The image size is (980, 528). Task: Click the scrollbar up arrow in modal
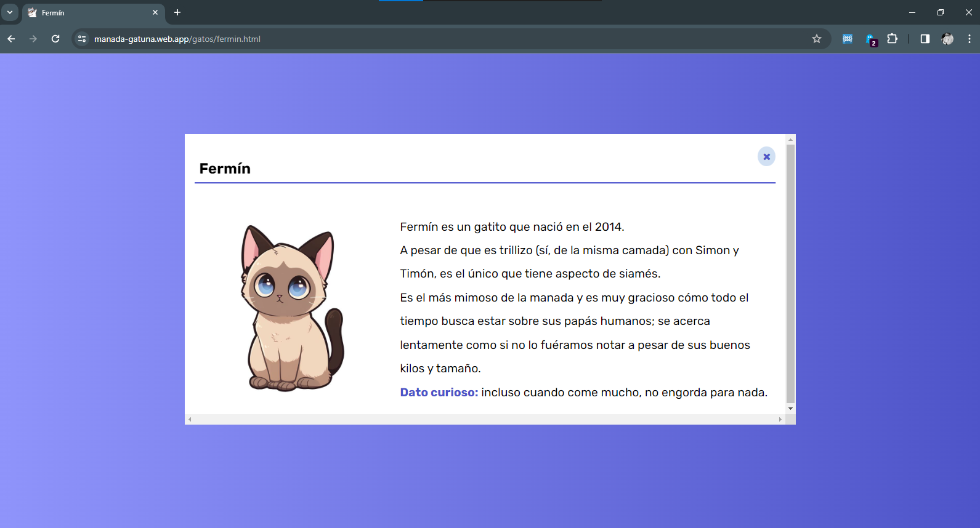790,140
